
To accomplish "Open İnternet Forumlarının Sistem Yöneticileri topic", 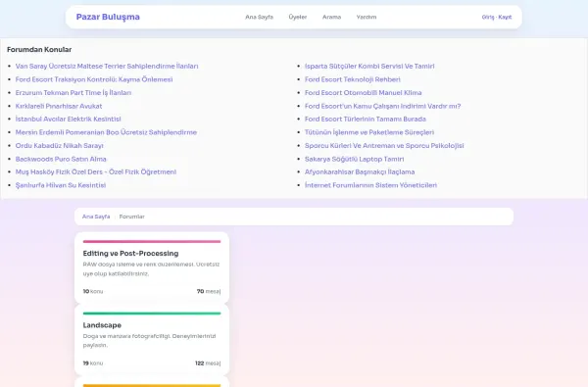I will coord(370,185).
